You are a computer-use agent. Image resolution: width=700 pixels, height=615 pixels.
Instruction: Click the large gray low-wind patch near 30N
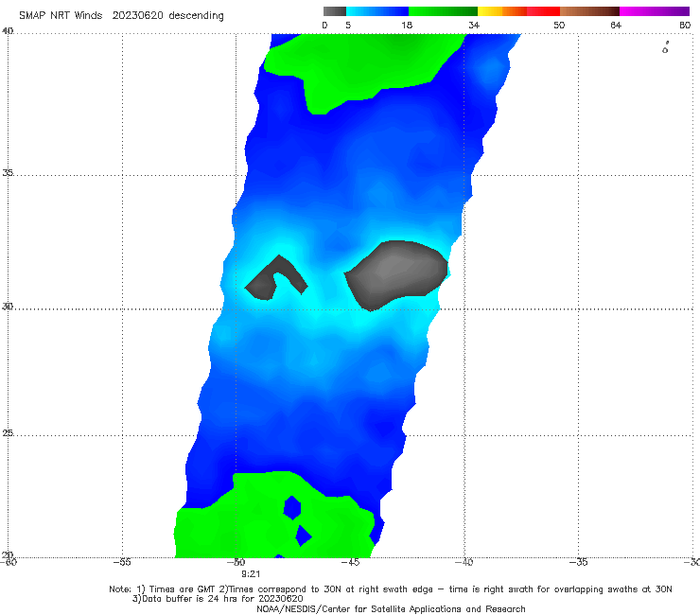click(396, 274)
